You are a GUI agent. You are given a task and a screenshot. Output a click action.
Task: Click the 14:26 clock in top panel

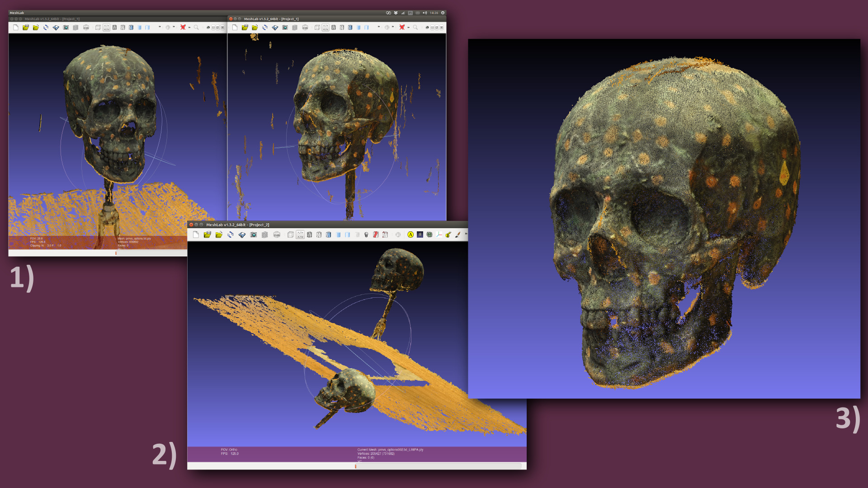434,13
